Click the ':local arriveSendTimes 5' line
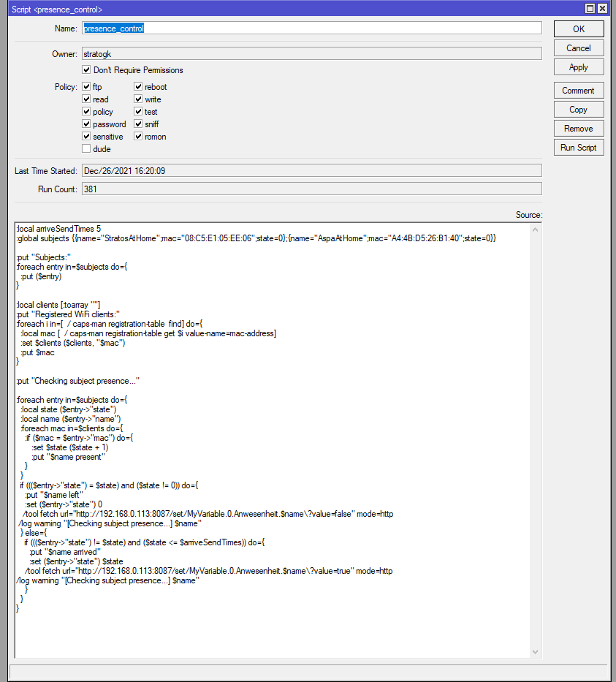Screen dimensions: 616x682 [58, 229]
